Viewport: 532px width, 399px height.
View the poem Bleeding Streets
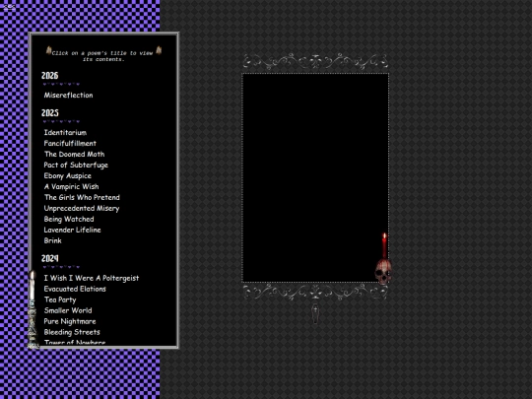[72, 332]
